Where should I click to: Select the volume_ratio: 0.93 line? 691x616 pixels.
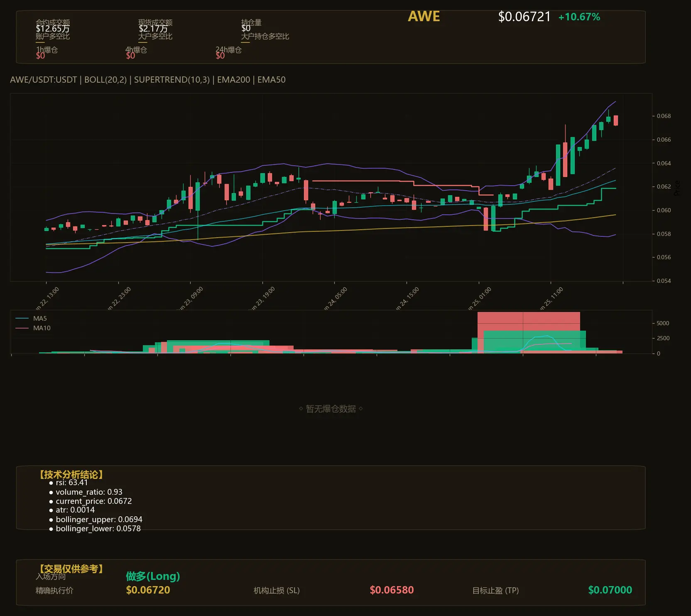click(89, 492)
